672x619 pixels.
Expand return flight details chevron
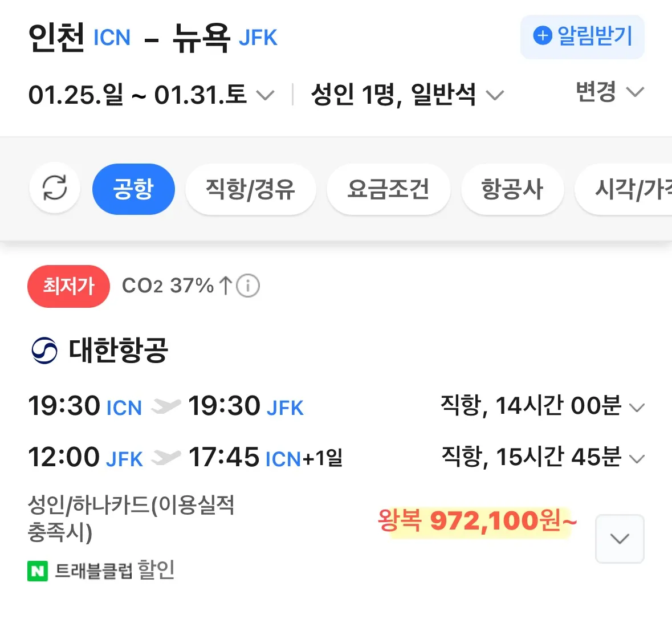637,458
